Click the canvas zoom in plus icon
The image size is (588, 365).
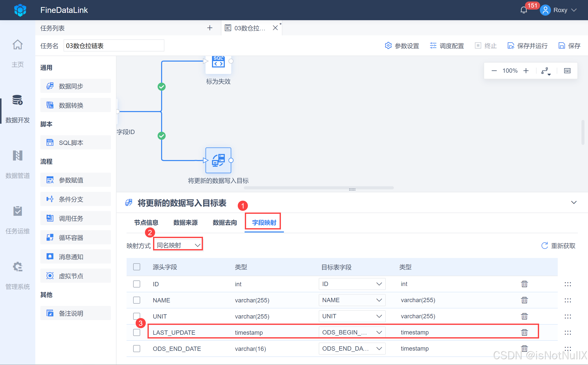[526, 71]
